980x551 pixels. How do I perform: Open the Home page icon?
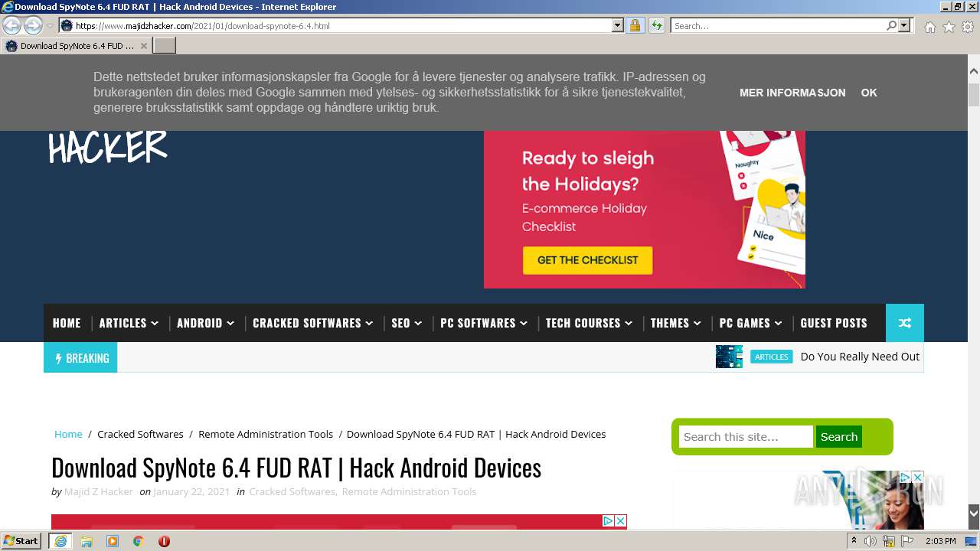pyautogui.click(x=929, y=27)
